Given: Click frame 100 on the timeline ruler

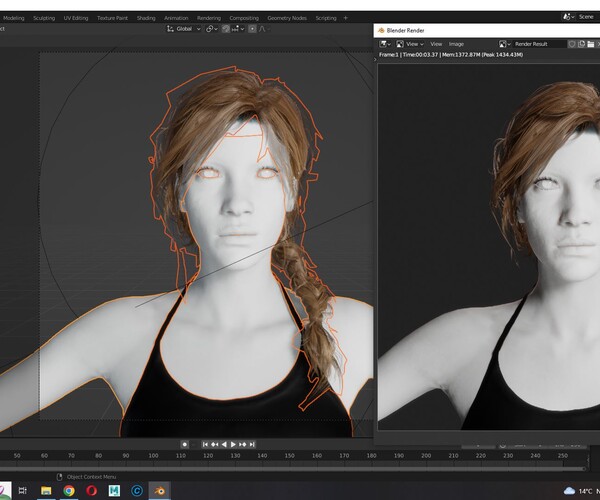Looking at the screenshot, I should [x=153, y=456].
